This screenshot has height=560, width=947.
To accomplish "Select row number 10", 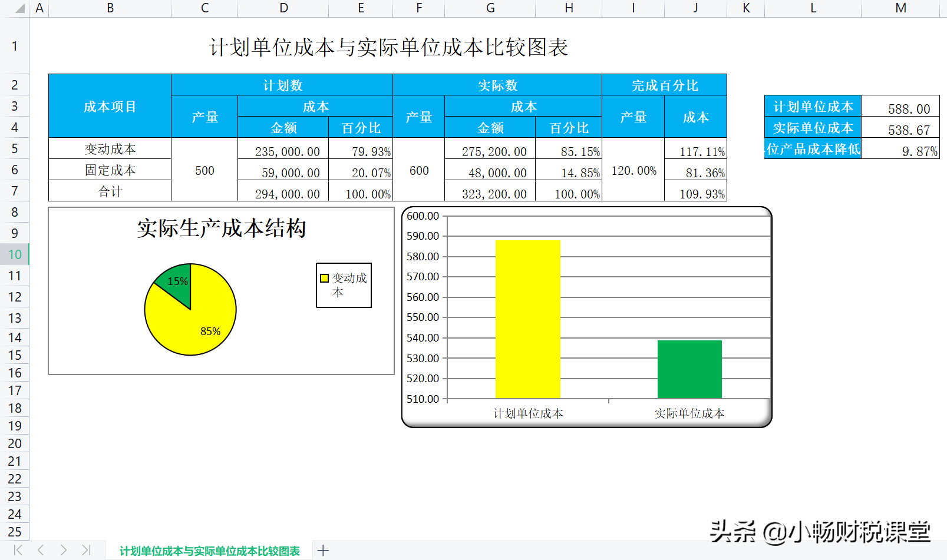I will [15, 254].
